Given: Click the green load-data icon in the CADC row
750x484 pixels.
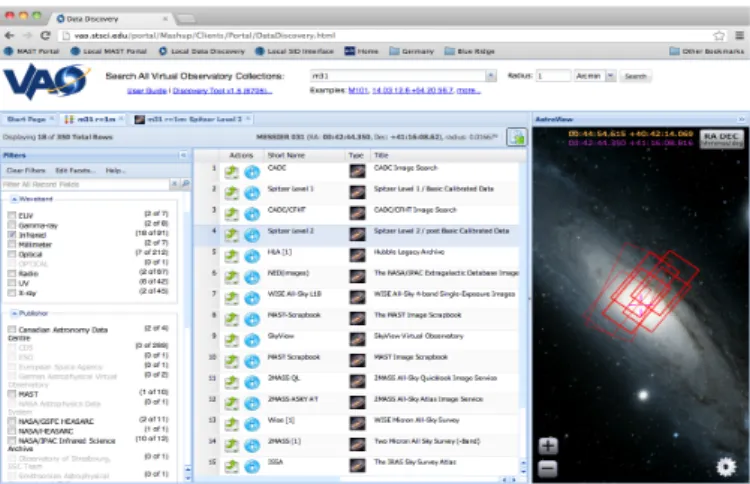Looking at the screenshot, I should 232,172.
